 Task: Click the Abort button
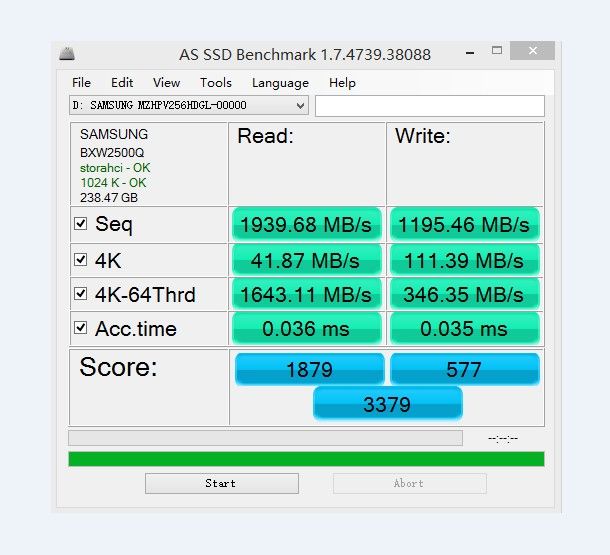pyautogui.click(x=409, y=483)
